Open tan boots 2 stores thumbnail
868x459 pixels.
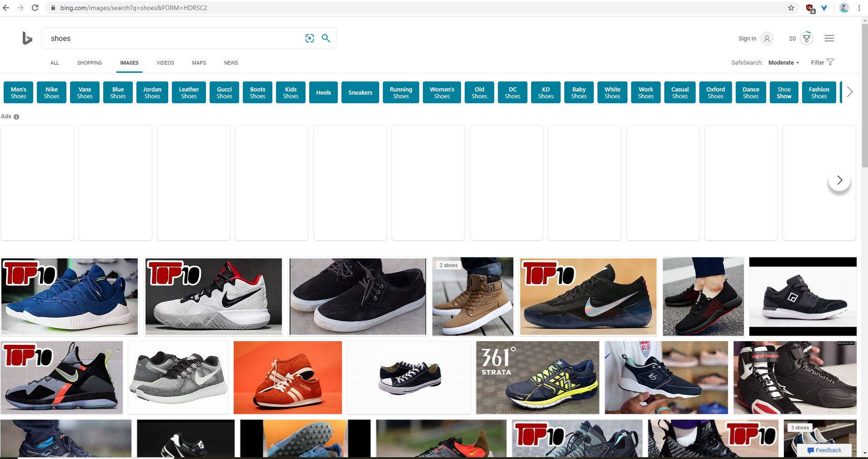point(473,297)
